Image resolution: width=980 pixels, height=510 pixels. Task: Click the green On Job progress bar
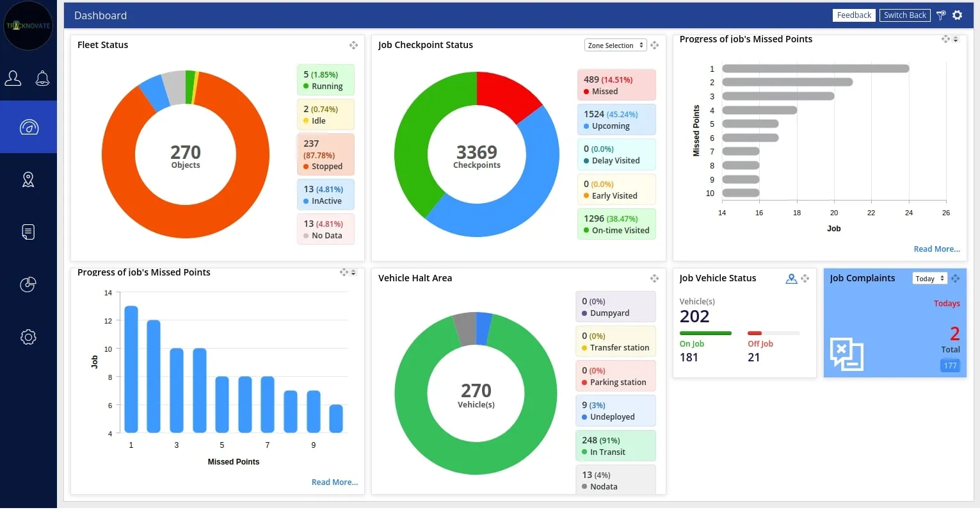[705, 333]
